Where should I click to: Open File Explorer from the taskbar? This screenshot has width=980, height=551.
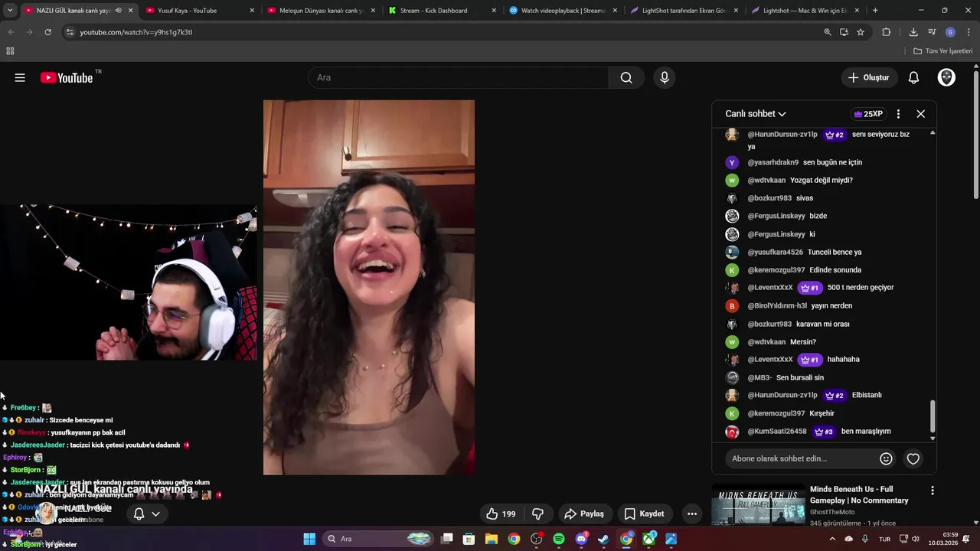[492, 539]
